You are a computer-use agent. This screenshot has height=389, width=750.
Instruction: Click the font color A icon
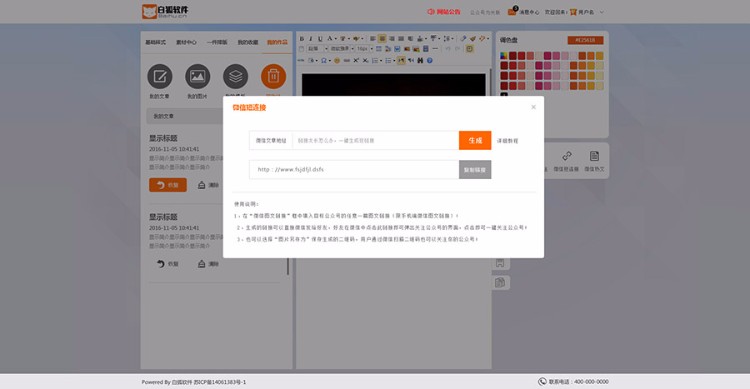[330, 38]
